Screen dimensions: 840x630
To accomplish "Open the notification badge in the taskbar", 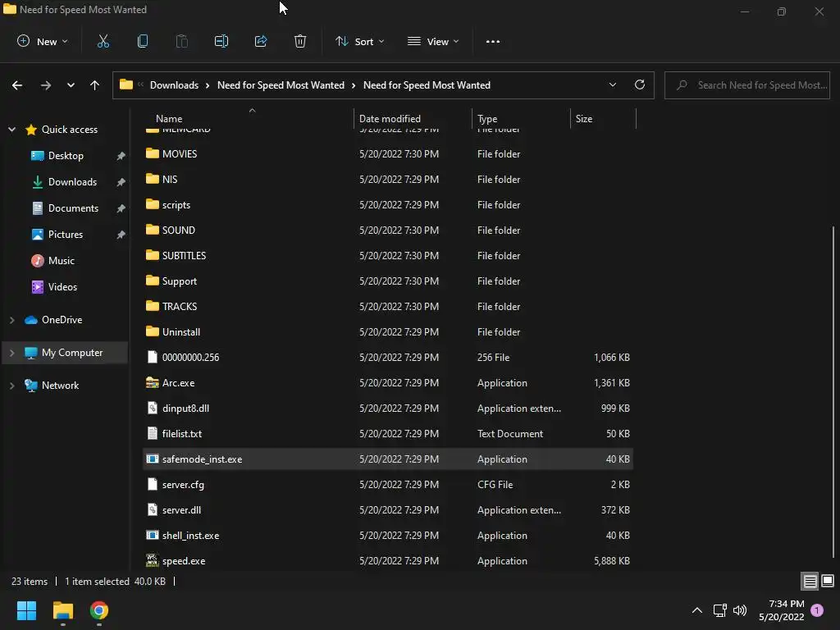I will tap(817, 610).
